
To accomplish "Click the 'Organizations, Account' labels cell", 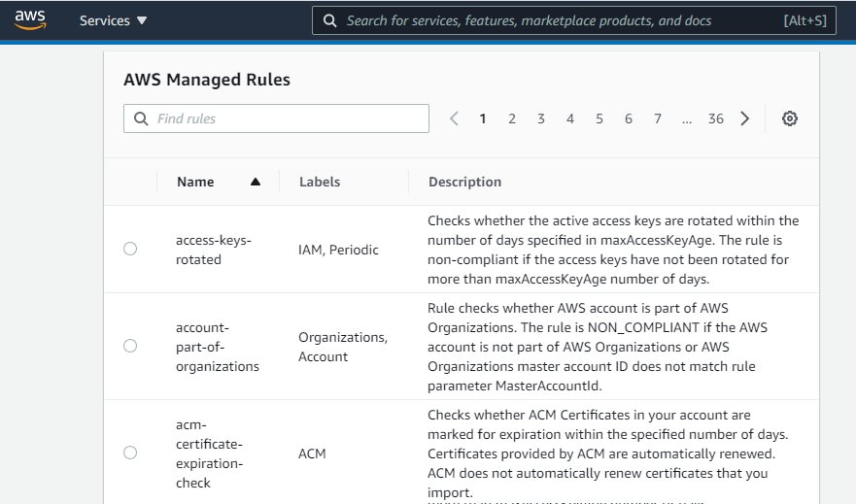I will (x=343, y=347).
